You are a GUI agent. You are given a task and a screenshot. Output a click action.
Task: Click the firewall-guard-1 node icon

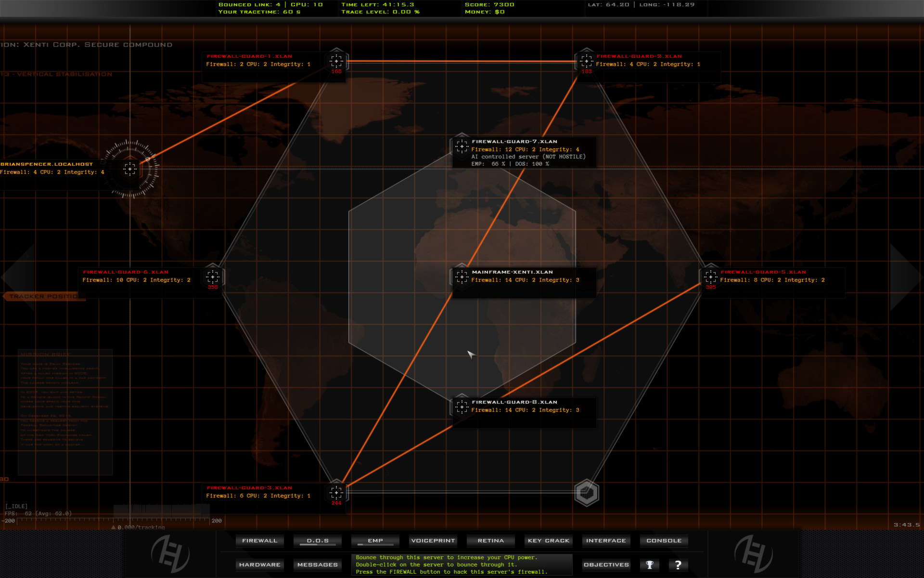coord(335,60)
